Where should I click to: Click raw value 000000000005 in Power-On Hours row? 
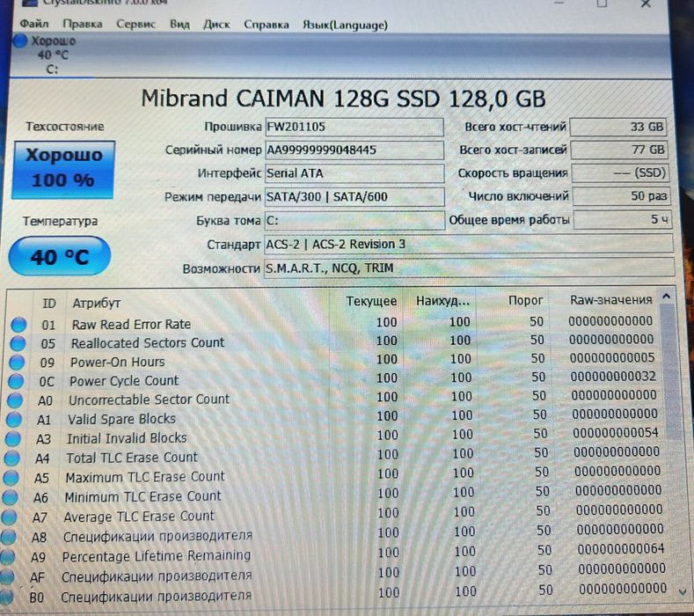[x=612, y=358]
